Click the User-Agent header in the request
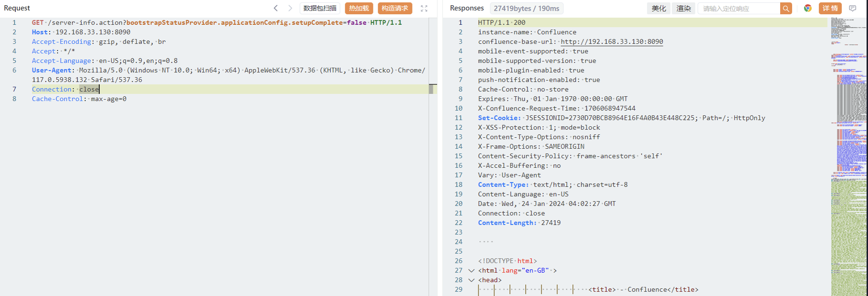 (x=229, y=75)
